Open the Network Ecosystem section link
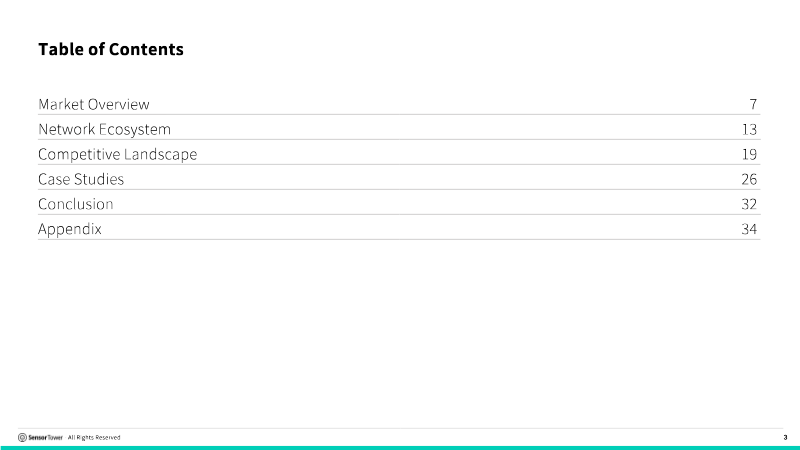The width and height of the screenshot is (800, 450). (x=105, y=129)
